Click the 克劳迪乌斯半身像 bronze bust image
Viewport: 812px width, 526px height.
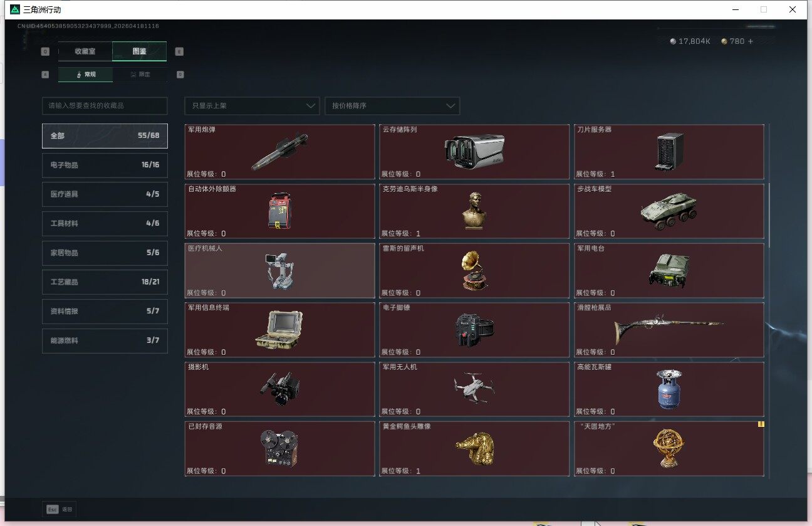(474, 211)
